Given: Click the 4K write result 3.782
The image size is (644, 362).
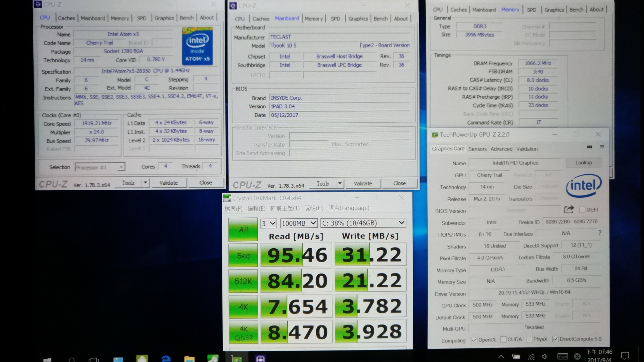Looking at the screenshot, I should (x=371, y=306).
